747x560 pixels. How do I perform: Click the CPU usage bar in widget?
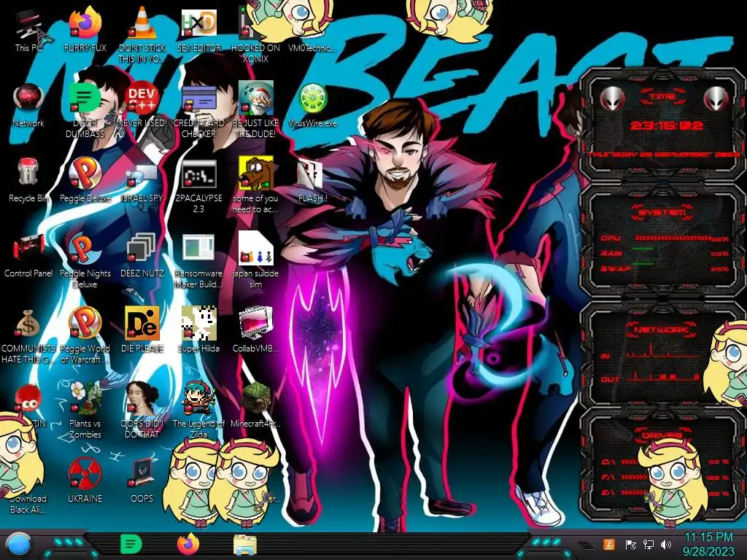(x=673, y=238)
